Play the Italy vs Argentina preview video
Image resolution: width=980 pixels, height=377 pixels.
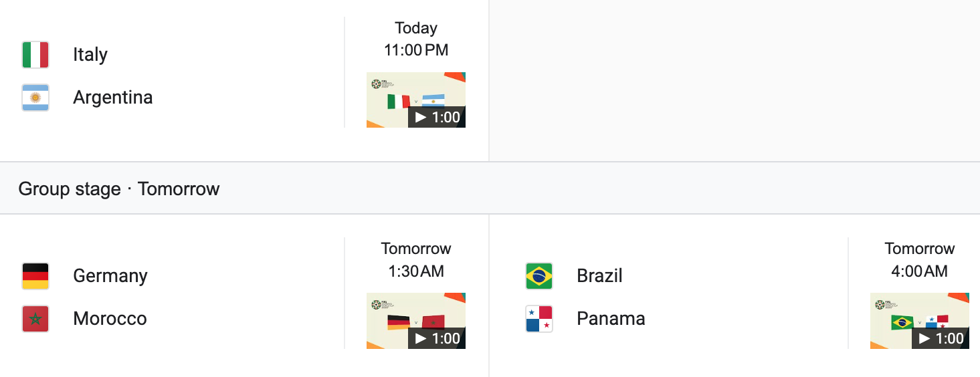(x=416, y=100)
